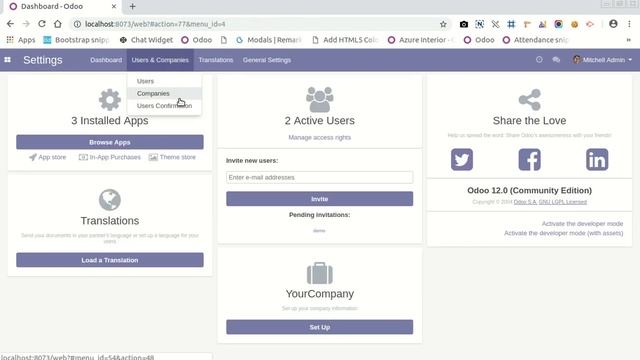Open the Chrome profile avatar icon

(x=613, y=24)
